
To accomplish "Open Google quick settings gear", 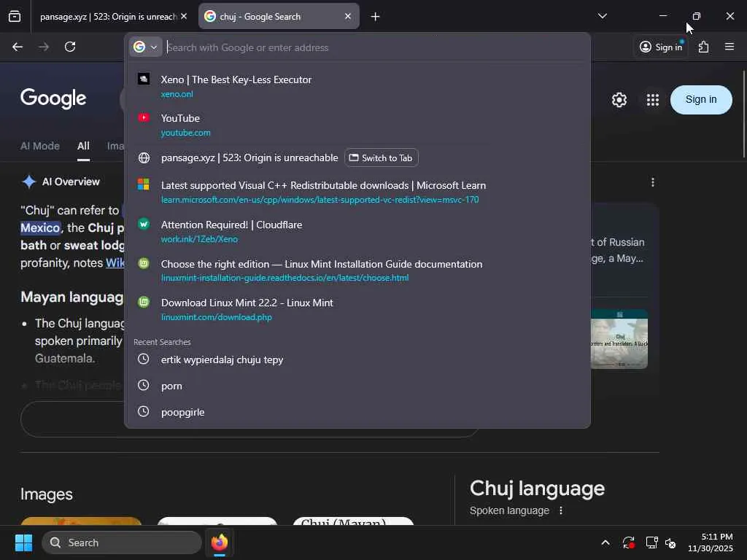I will [619, 100].
